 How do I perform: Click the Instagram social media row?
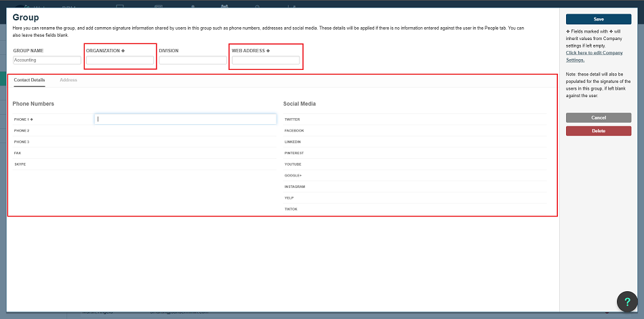point(415,187)
